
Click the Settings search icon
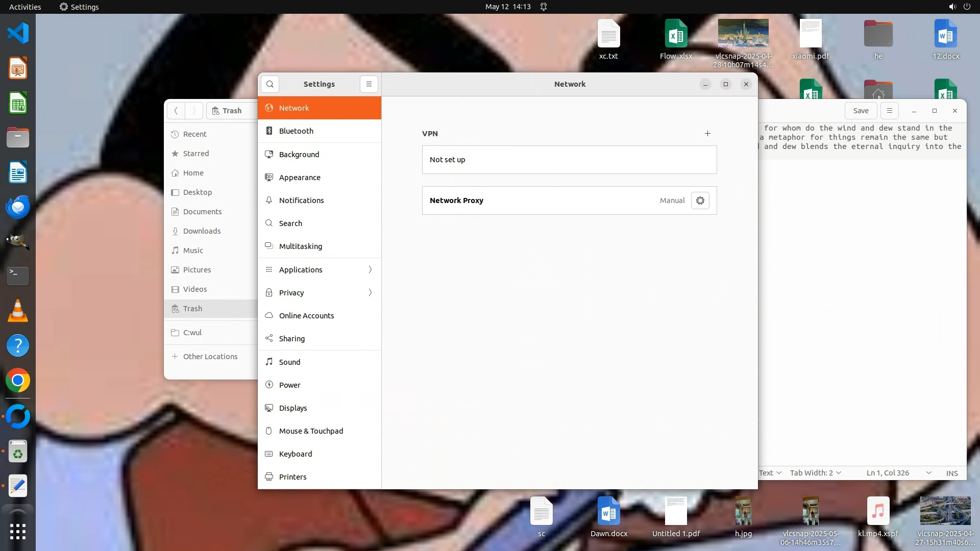[x=270, y=84]
